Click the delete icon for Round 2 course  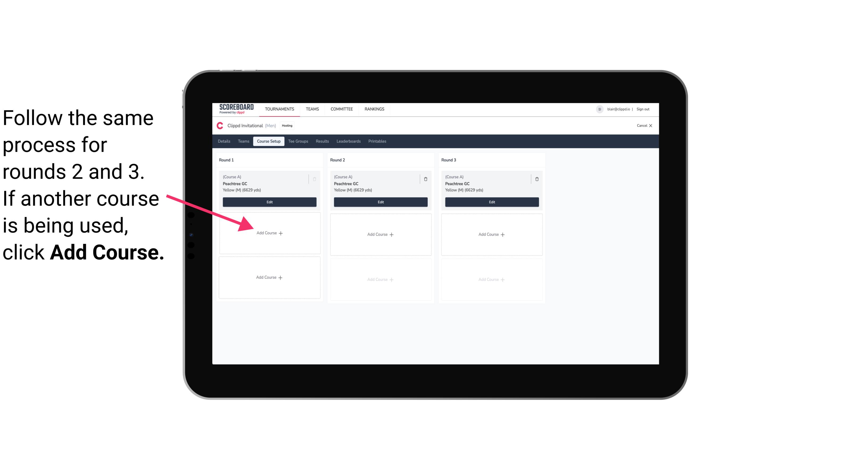tap(425, 179)
